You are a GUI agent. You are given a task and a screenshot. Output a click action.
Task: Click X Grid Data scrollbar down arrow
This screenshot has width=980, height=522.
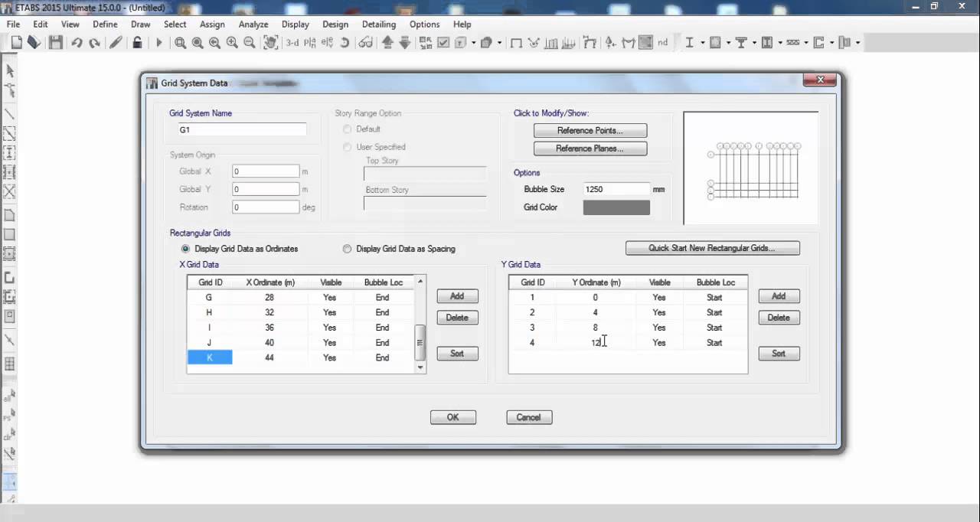tap(420, 367)
